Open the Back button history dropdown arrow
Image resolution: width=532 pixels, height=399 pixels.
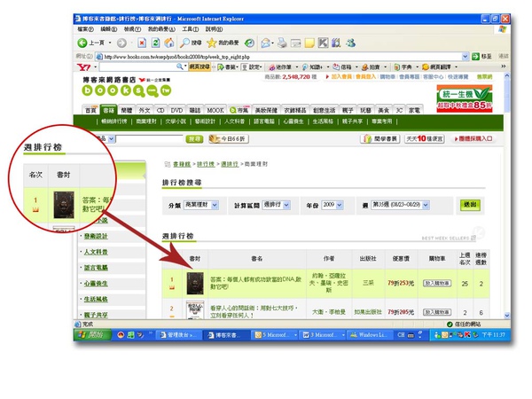[x=110, y=43]
